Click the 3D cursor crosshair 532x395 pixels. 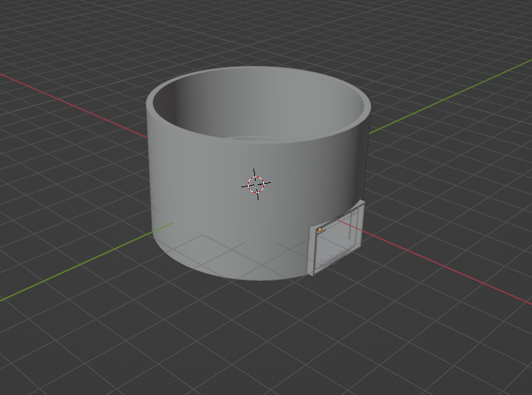[x=256, y=184]
